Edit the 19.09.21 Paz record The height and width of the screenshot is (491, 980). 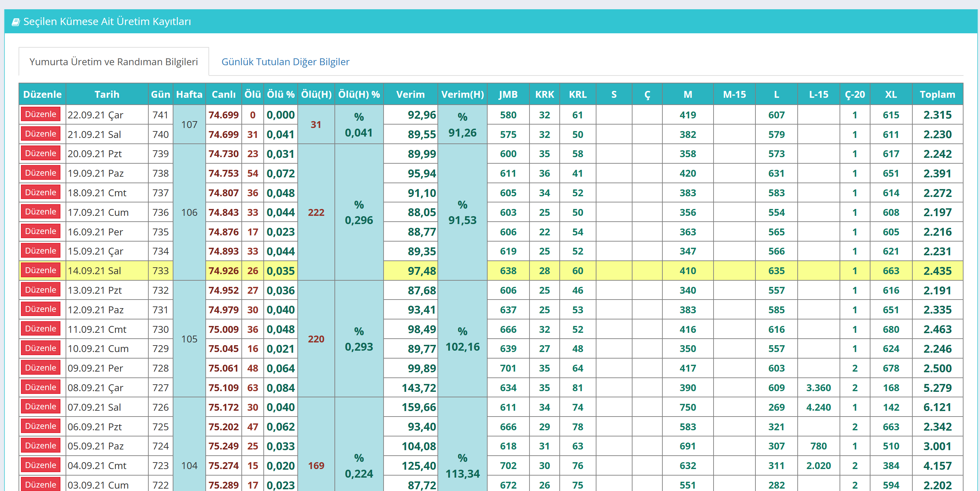(41, 173)
